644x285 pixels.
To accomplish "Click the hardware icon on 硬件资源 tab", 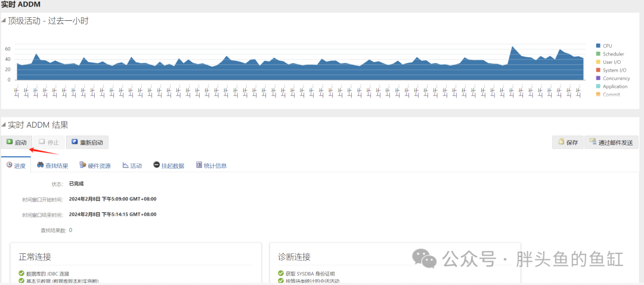I will pos(82,165).
